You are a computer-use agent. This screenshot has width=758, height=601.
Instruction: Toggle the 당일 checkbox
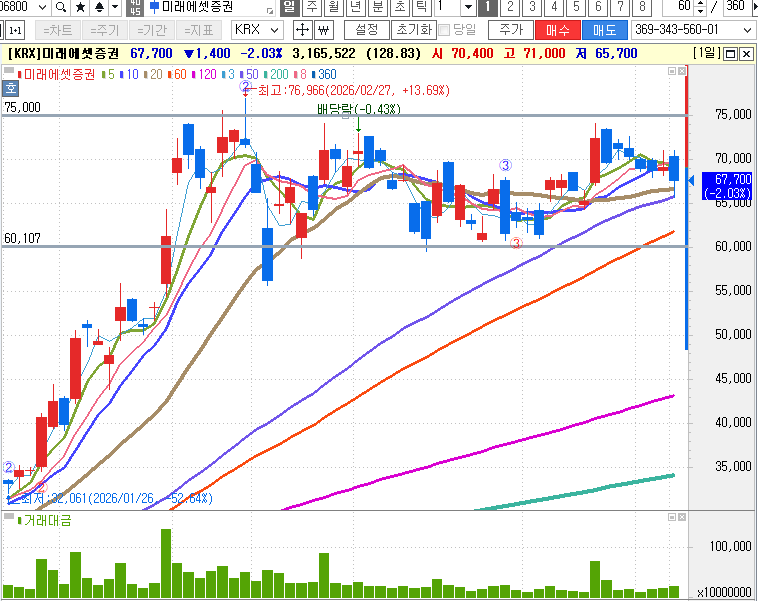[444, 30]
